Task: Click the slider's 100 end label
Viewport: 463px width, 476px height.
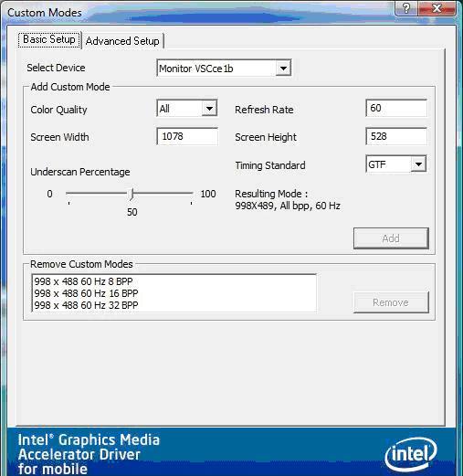Action: [x=208, y=194]
